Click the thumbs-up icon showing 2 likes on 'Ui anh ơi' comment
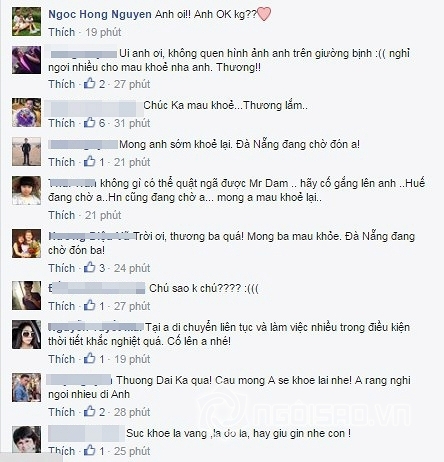This screenshot has height=462, width=444. pyautogui.click(x=90, y=84)
